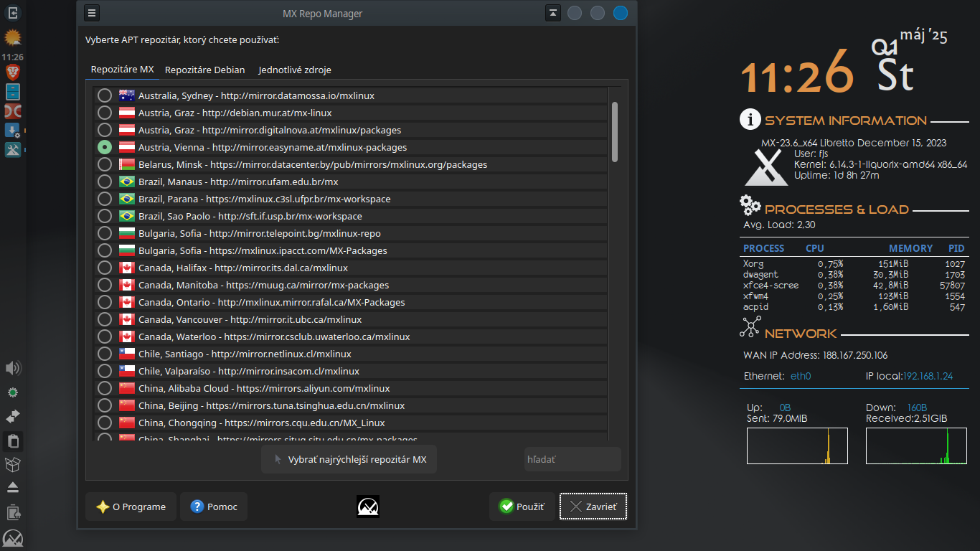This screenshot has width=980, height=551.
Task: Select the Canada, Ontario radio button
Action: tap(105, 302)
